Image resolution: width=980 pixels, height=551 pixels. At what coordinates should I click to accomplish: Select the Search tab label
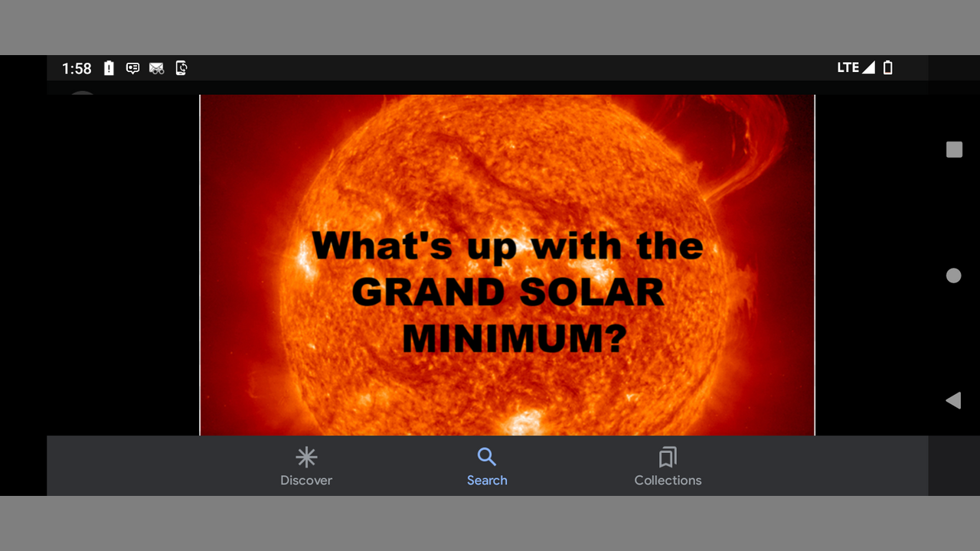click(487, 481)
